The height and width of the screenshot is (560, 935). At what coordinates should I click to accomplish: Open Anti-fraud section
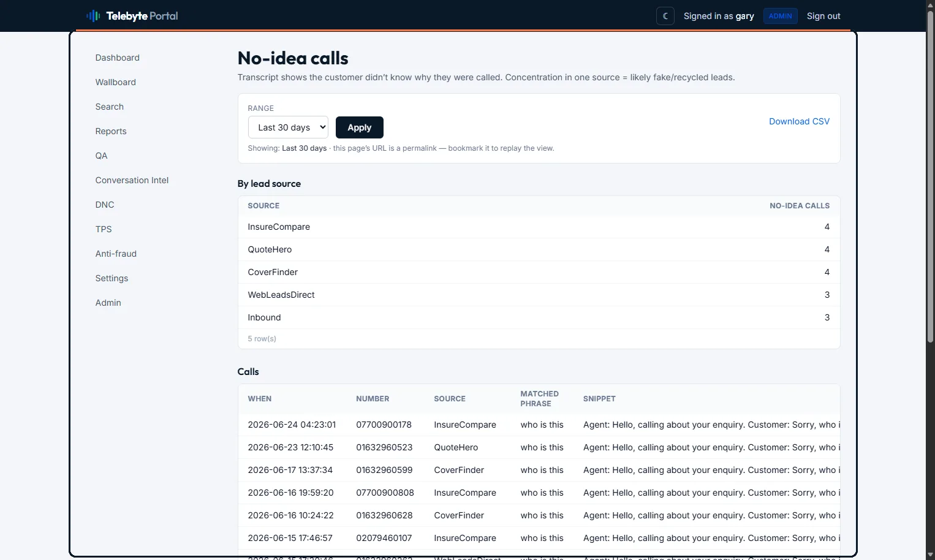point(116,254)
